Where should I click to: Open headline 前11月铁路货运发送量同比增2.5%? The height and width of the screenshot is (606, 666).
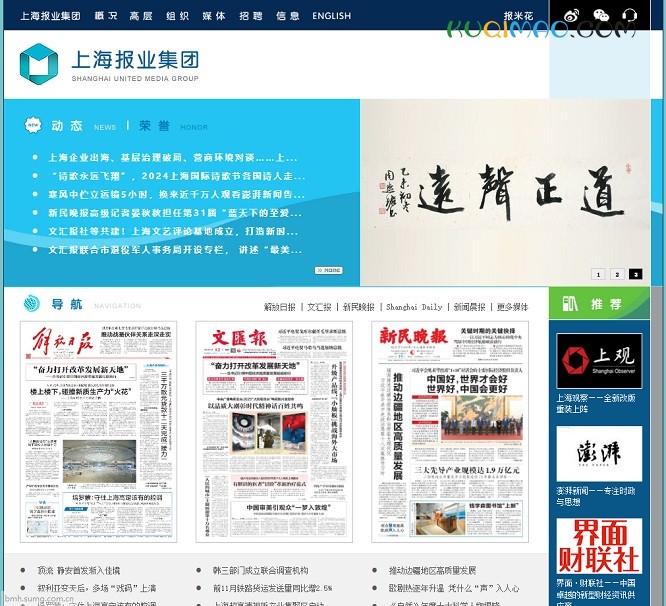(272, 589)
